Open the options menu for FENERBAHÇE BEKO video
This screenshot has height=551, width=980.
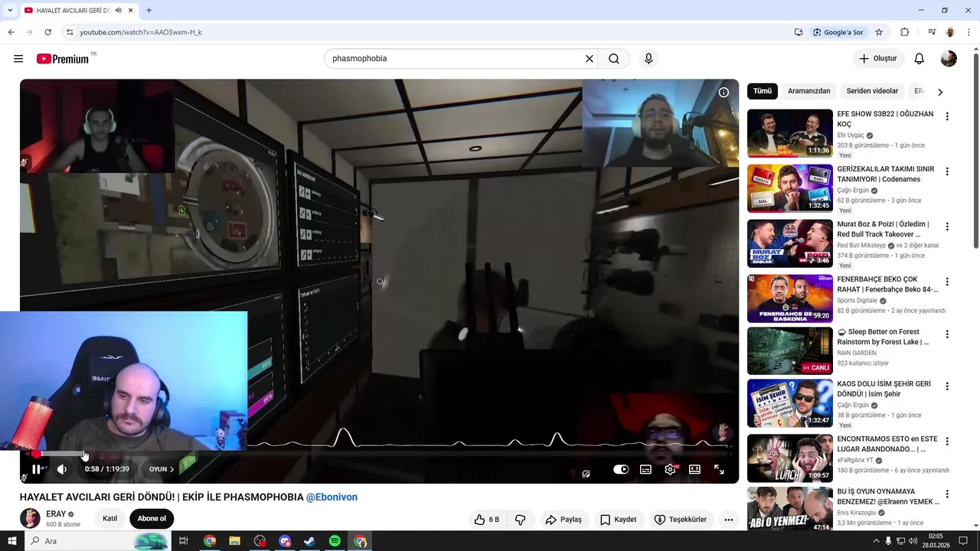pyautogui.click(x=947, y=282)
